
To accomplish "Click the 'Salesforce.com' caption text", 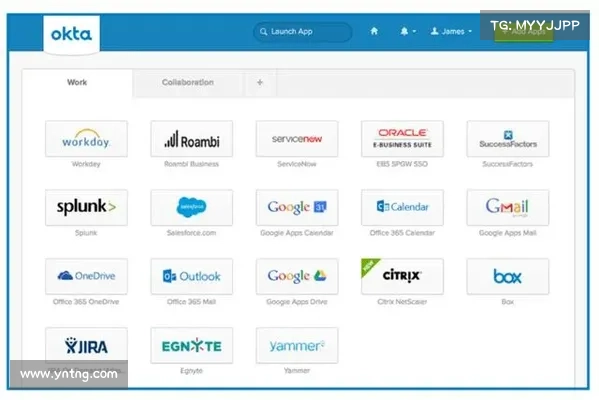I will [191, 233].
